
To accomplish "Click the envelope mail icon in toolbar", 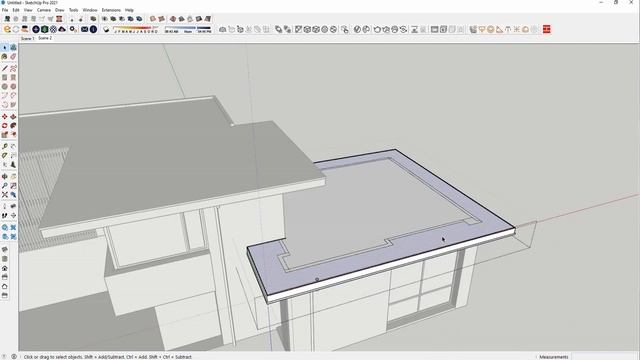I will (84, 29).
